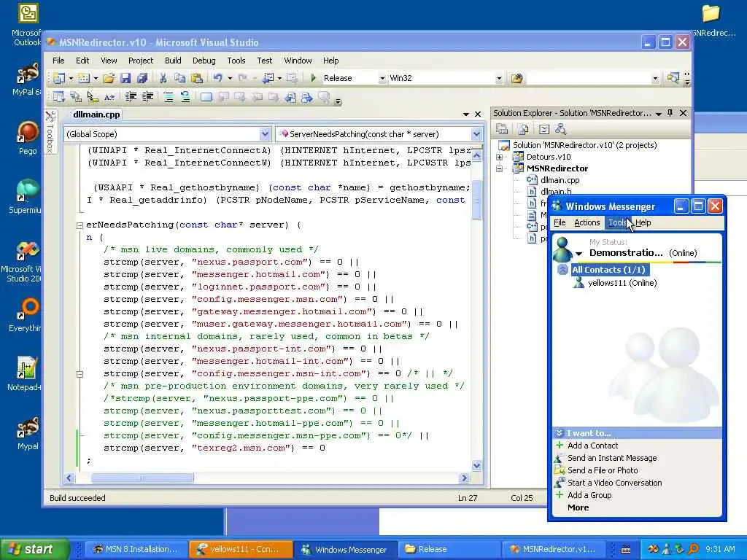
Task: Click the Comment selection lines icon
Action: pyautogui.click(x=169, y=97)
